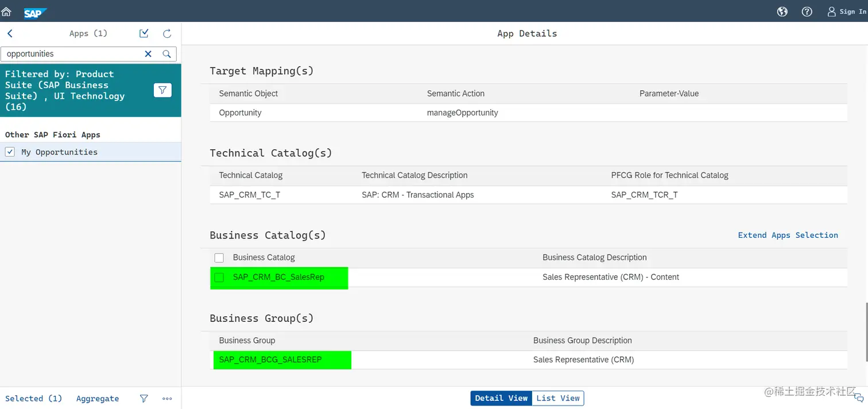Screen dimensions: 868x409
Task: Switch to List View
Action: pos(558,398)
